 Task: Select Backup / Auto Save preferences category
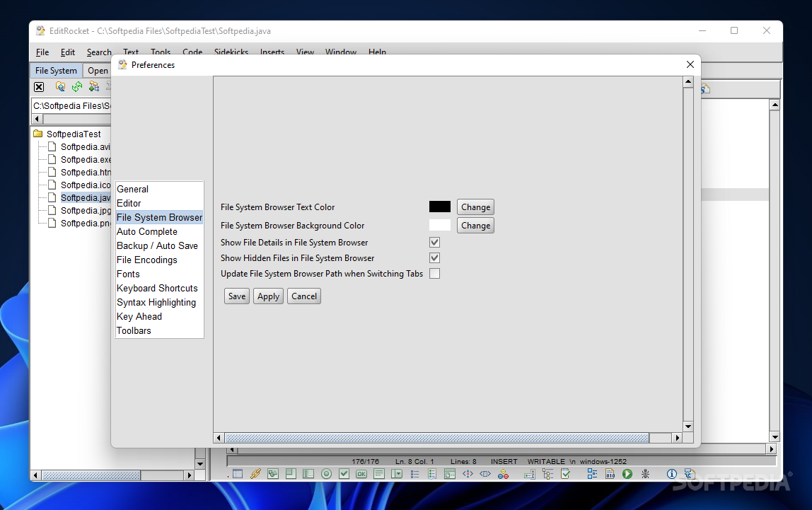click(x=160, y=245)
